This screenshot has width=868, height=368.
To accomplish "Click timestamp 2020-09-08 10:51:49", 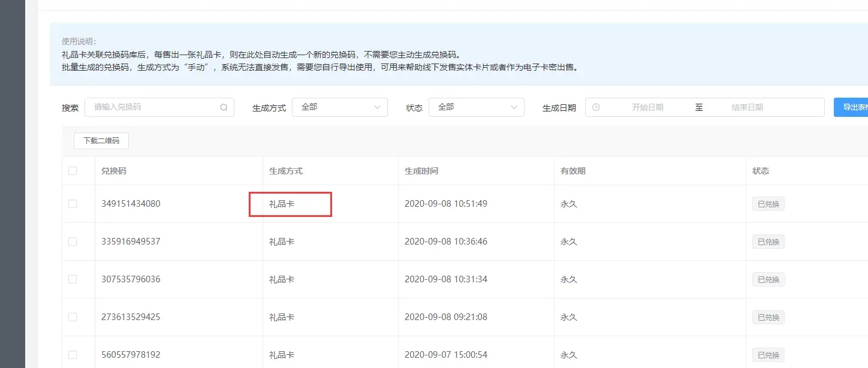I will tap(446, 204).
